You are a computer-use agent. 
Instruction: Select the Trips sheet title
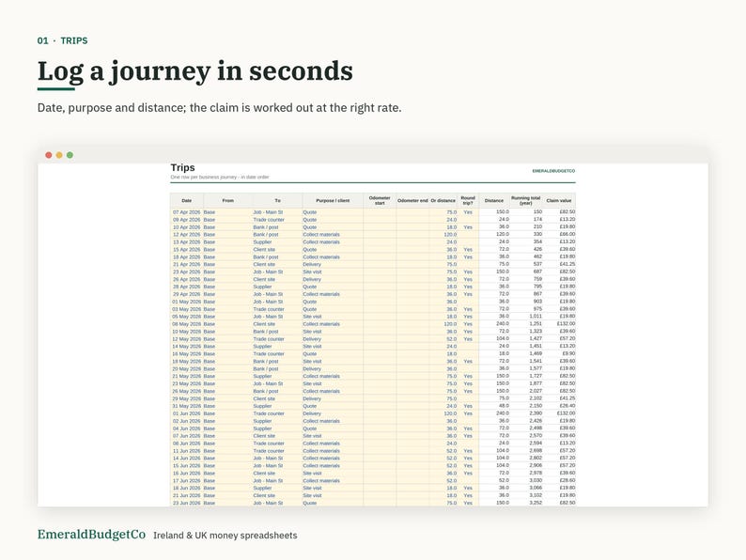click(182, 167)
